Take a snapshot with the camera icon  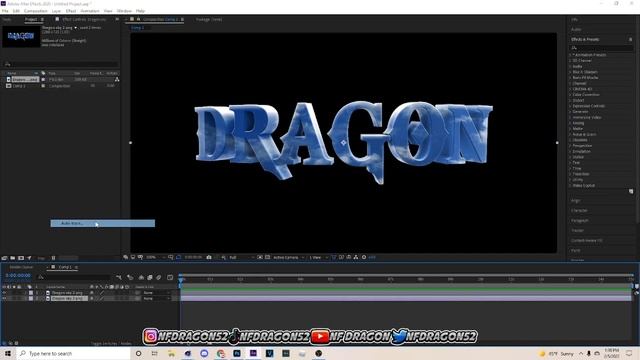pos(209,258)
